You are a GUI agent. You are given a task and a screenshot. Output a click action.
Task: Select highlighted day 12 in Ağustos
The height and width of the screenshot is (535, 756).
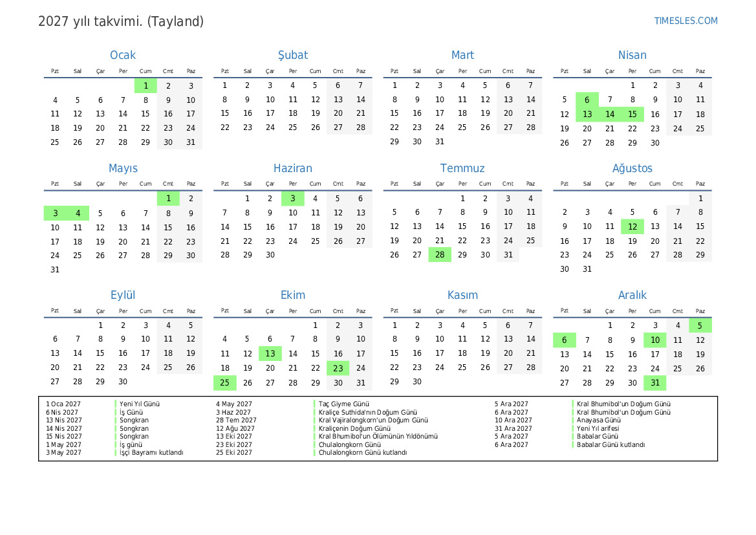(x=632, y=226)
